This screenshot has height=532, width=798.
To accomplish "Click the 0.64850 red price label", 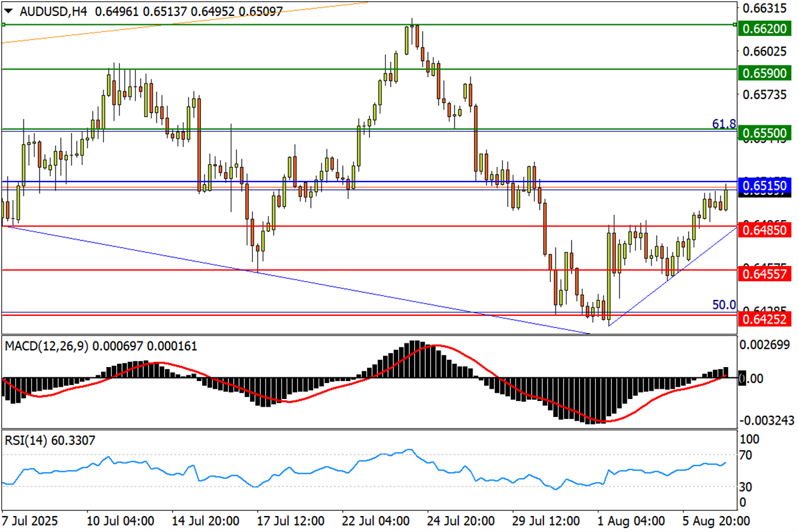I will point(765,230).
